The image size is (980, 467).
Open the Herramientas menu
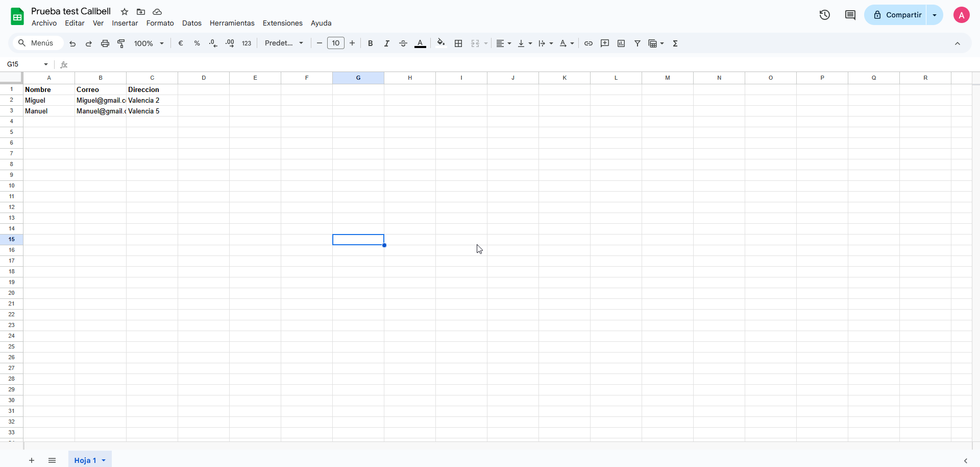[232, 23]
